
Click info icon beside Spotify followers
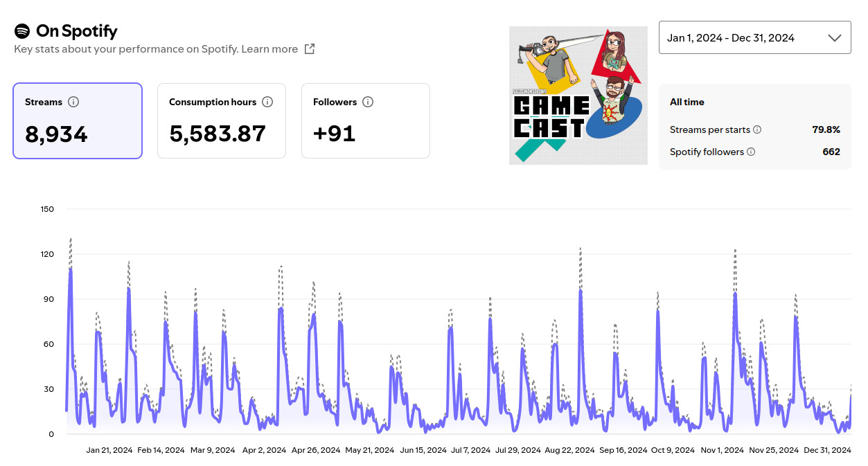(x=751, y=152)
